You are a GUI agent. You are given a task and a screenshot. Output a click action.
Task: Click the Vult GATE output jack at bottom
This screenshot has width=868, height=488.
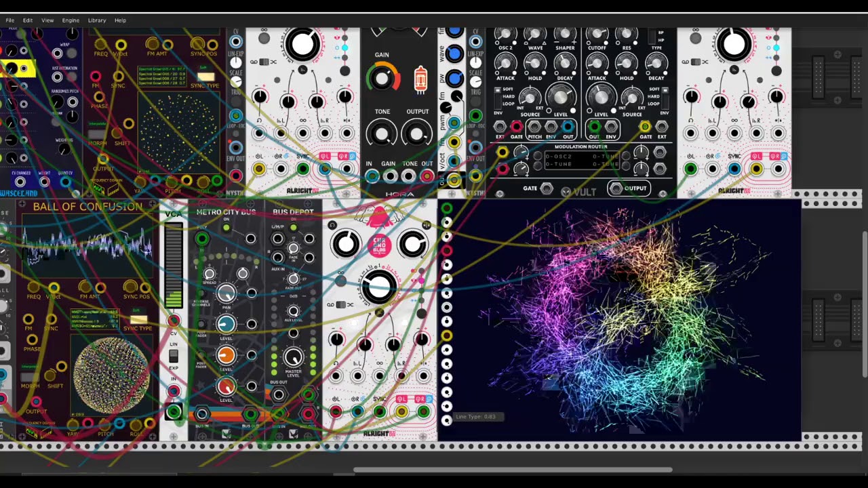click(x=547, y=188)
